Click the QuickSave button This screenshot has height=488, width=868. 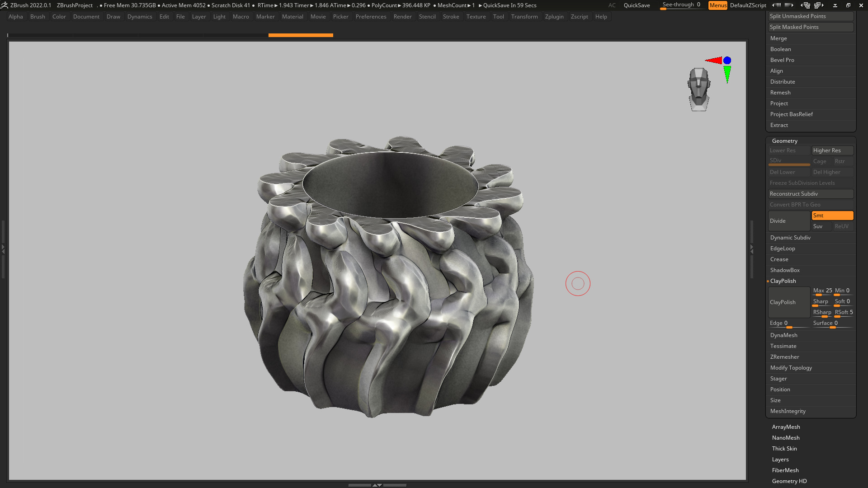tap(637, 5)
